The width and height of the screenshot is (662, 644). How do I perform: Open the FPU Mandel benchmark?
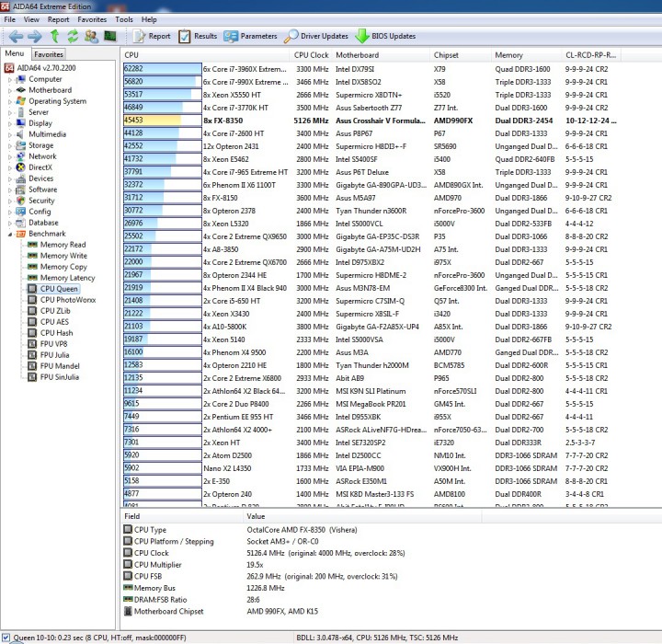[x=53, y=365]
